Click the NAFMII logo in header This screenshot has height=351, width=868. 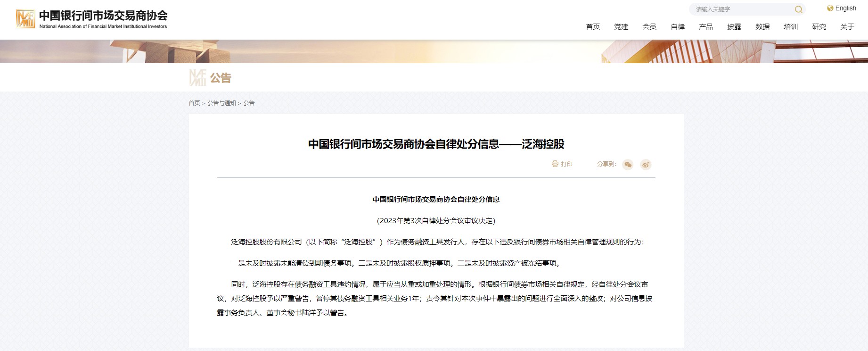[x=25, y=19]
